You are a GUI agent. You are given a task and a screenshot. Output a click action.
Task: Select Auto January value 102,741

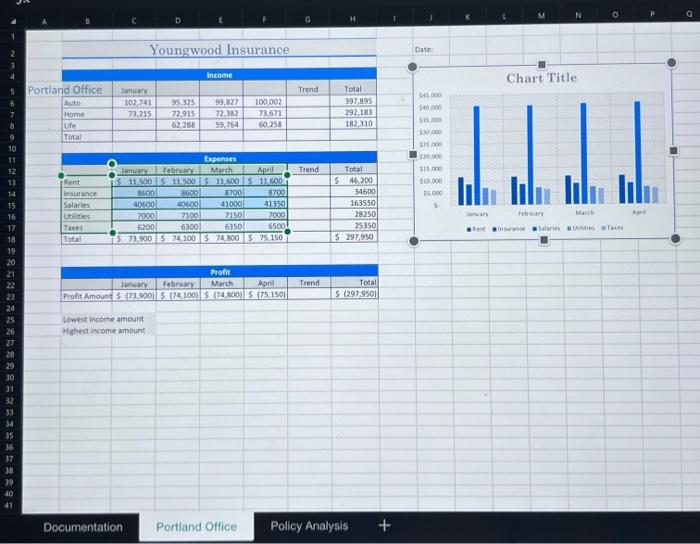point(134,102)
